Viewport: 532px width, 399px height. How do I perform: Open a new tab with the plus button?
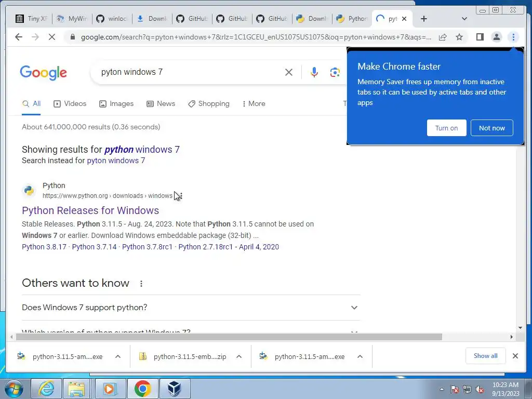pos(424,19)
